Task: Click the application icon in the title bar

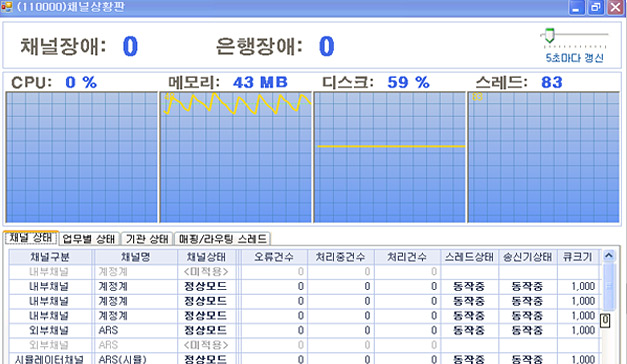Action: pyautogui.click(x=7, y=7)
